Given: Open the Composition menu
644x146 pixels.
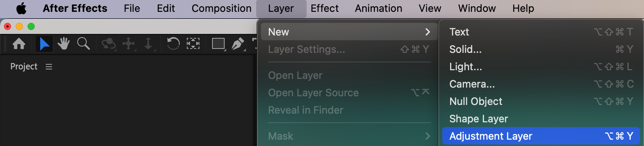Looking at the screenshot, I should (x=221, y=8).
